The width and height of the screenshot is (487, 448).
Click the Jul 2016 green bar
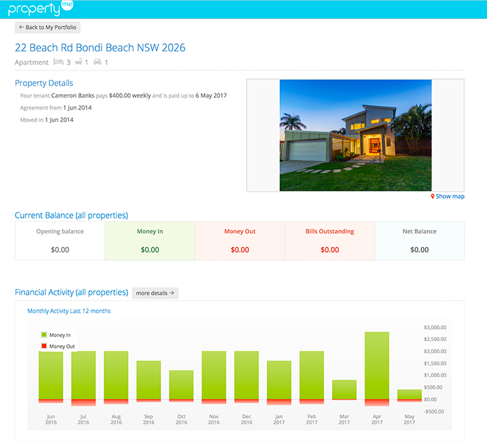(84, 376)
